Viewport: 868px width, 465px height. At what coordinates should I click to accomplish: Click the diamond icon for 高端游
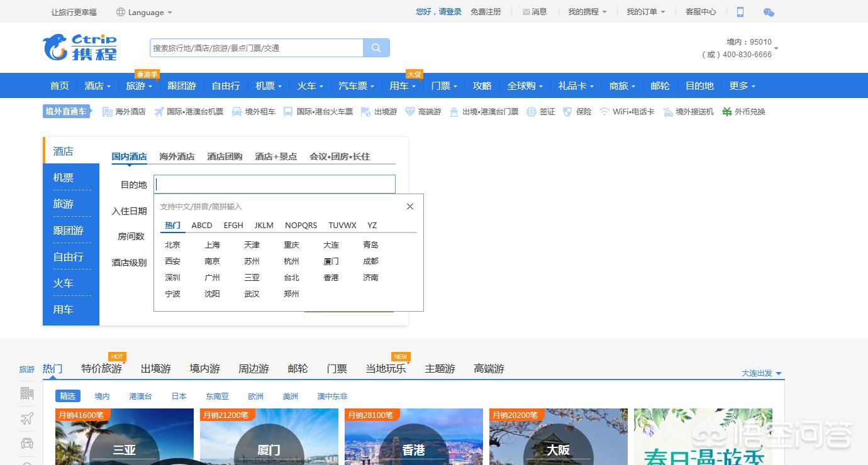pos(410,111)
